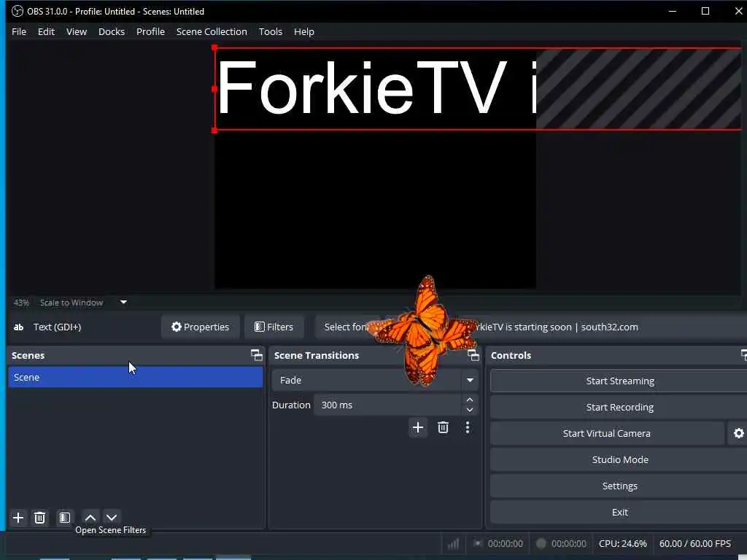Select the Scene item in Scenes list
Image resolution: width=747 pixels, height=560 pixels.
[x=135, y=377]
